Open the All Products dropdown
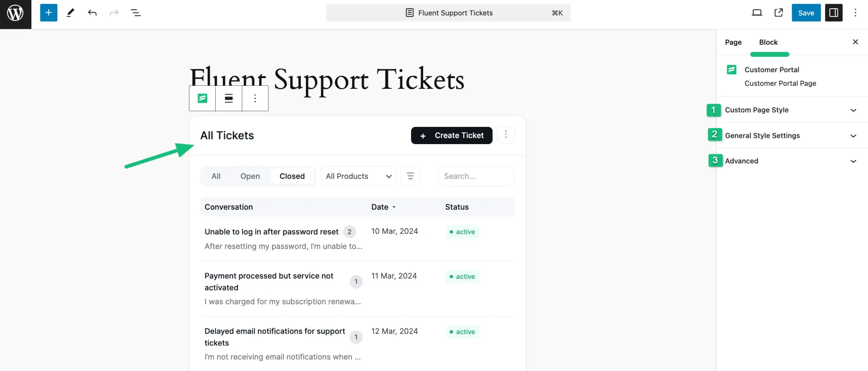This screenshot has width=868, height=371. (x=358, y=176)
